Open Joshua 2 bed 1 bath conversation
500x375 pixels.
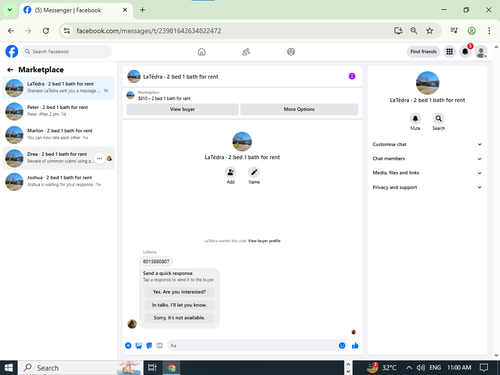pyautogui.click(x=59, y=181)
